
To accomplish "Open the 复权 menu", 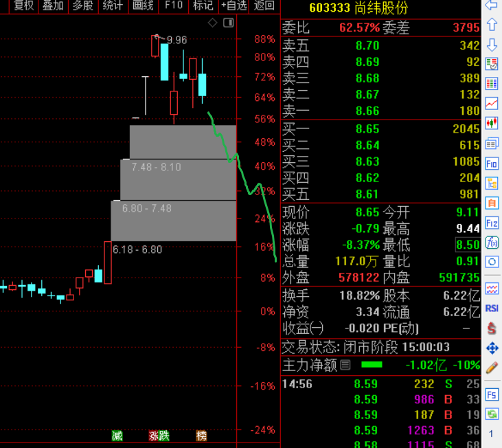I will tap(24, 5).
